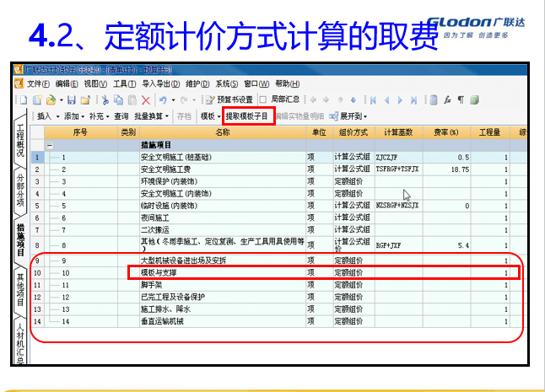The width and height of the screenshot is (545, 392).
Task: Click the fx formula icon
Action: tap(447, 100)
